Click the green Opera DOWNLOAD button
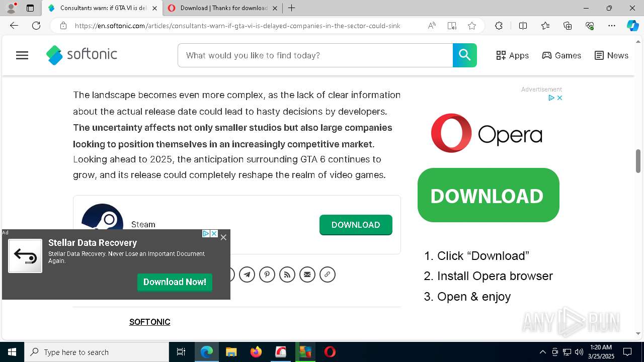644x362 pixels. (x=489, y=195)
